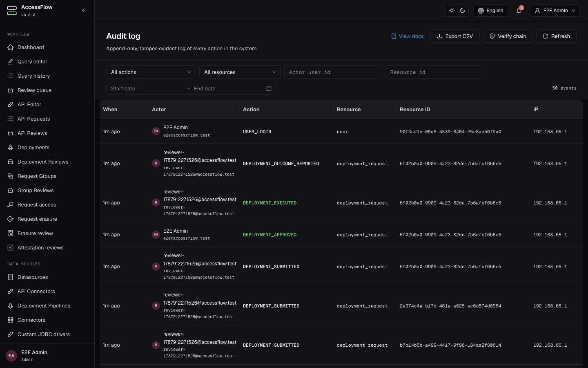Screen dimensions: 588x368
Task: Click the AccessFlow logo icon
Action: click(12, 11)
